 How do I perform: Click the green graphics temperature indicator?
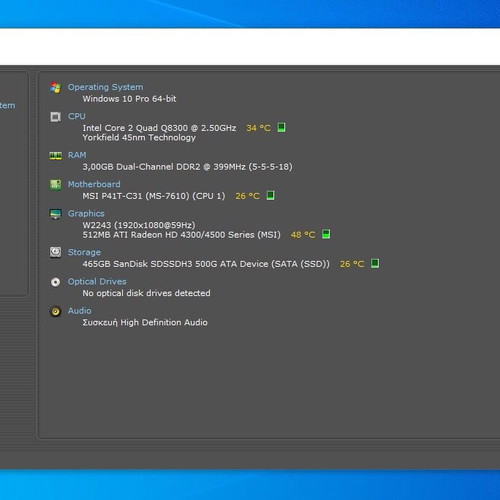[326, 234]
